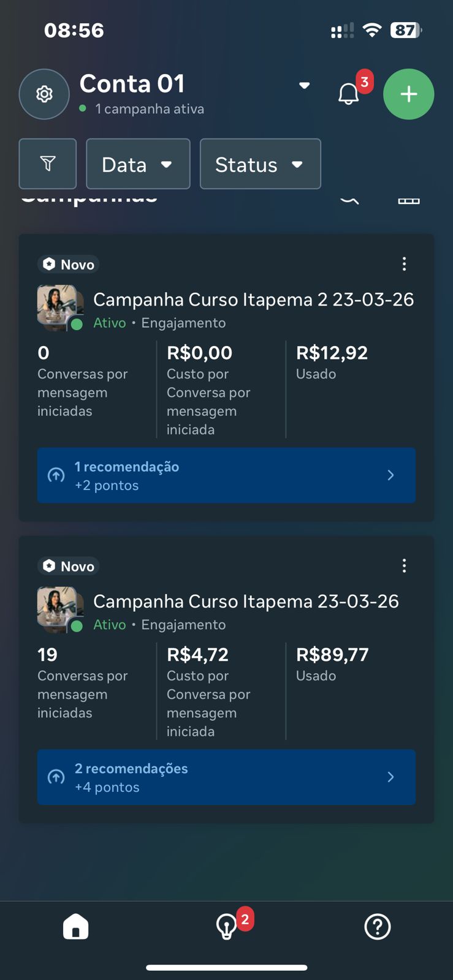The image size is (453, 980).
Task: Open the Status dropdown filter
Action: pos(260,164)
